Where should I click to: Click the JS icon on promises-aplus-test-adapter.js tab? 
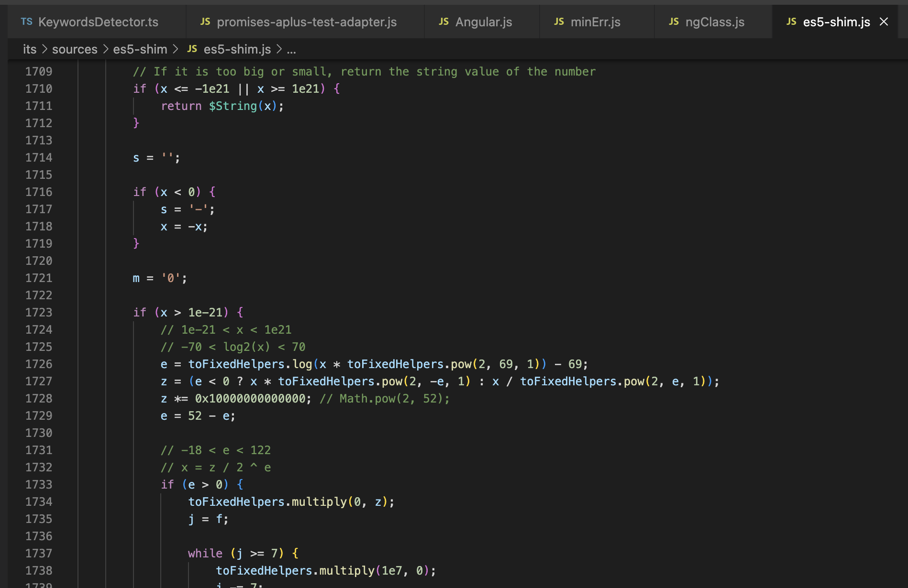[206, 22]
